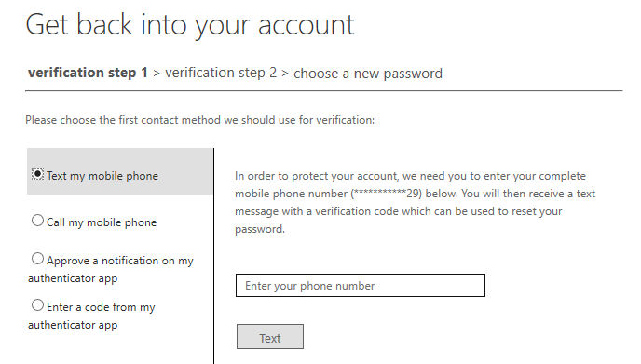Click the 'choose a new password' step
This screenshot has width=641, height=364.
(368, 74)
